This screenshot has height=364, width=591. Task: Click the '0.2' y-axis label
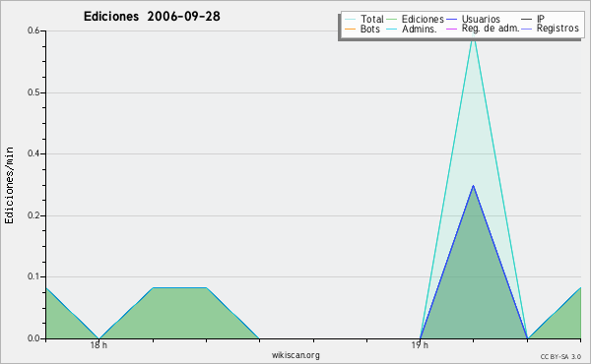click(x=33, y=215)
